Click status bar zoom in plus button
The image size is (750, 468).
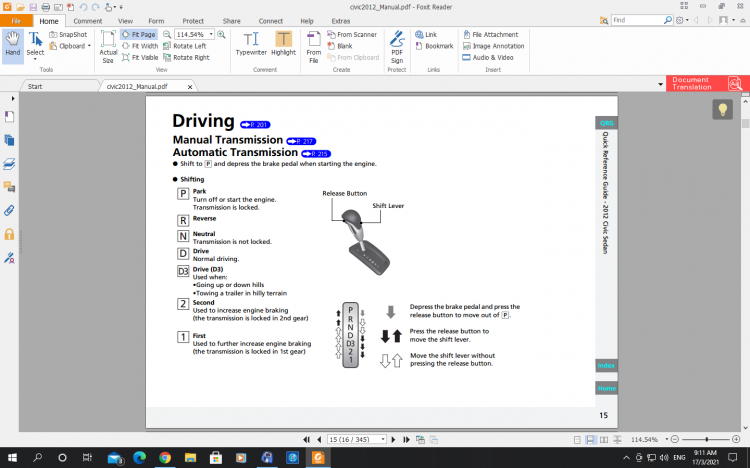(x=736, y=439)
